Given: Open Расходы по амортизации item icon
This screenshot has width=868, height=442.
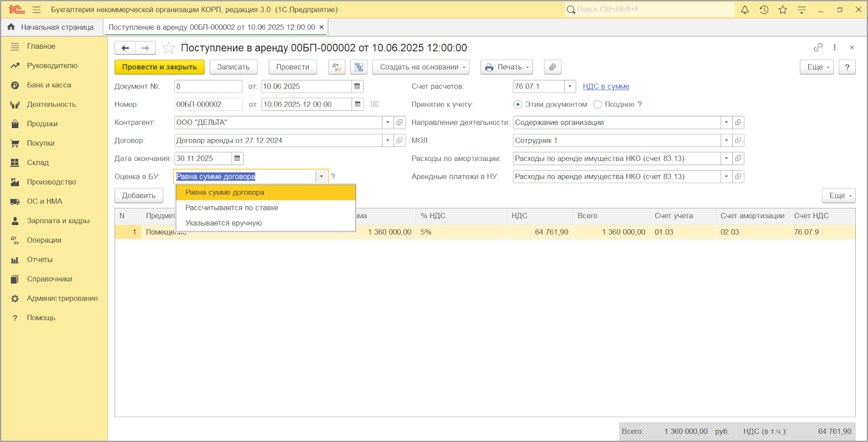Looking at the screenshot, I should pyautogui.click(x=738, y=159).
